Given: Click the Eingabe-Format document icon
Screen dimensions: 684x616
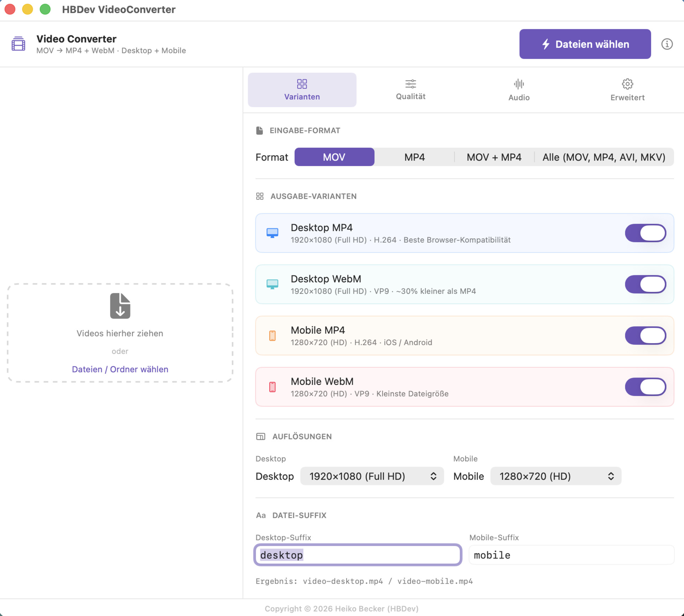Looking at the screenshot, I should pos(259,130).
